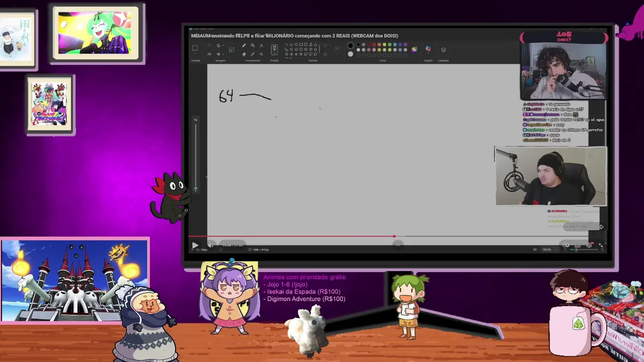This screenshot has width=644, height=362.
Task: Choose the Down arrow shape in Formas
Action: (287, 54)
